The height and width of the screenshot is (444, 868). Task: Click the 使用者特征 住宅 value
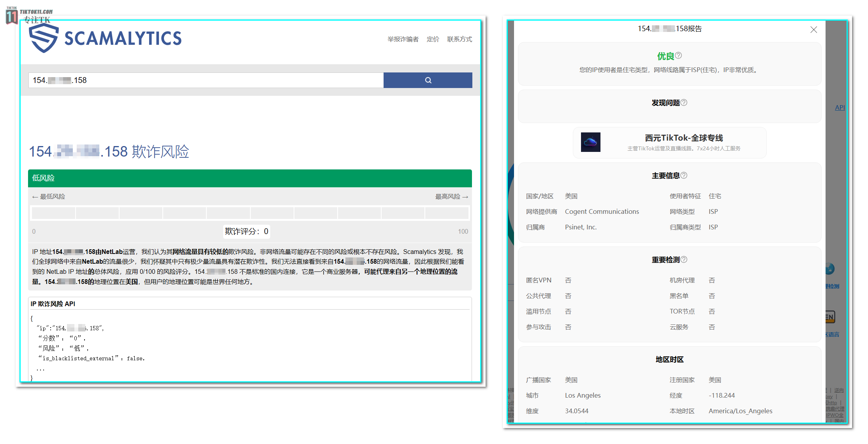coord(715,196)
